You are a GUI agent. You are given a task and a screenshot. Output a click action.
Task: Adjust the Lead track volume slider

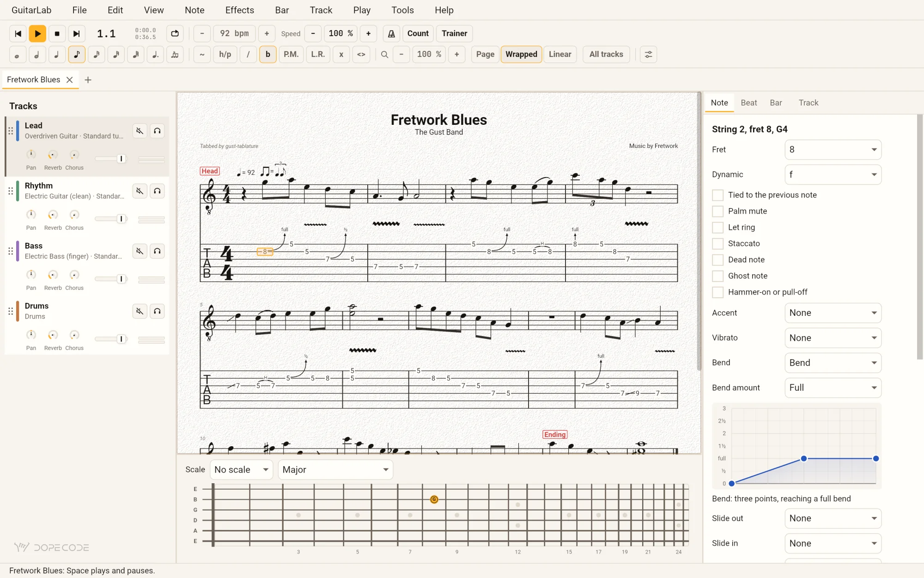[x=110, y=159]
